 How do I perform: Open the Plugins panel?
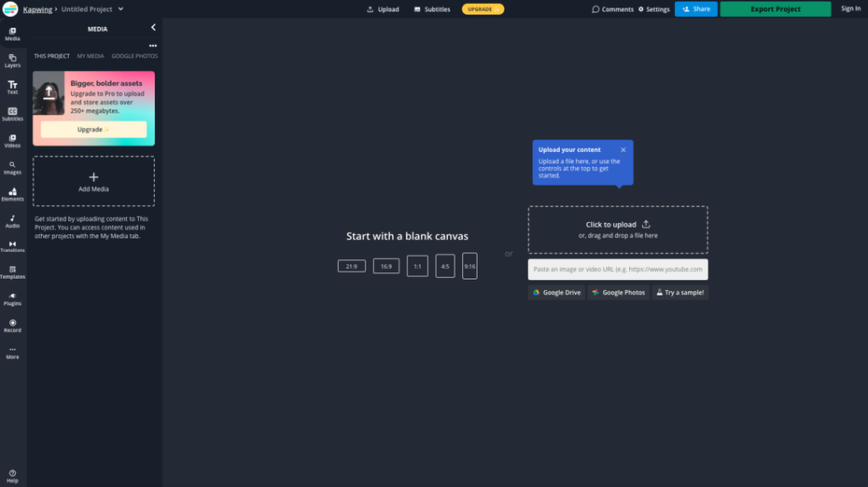click(12, 299)
